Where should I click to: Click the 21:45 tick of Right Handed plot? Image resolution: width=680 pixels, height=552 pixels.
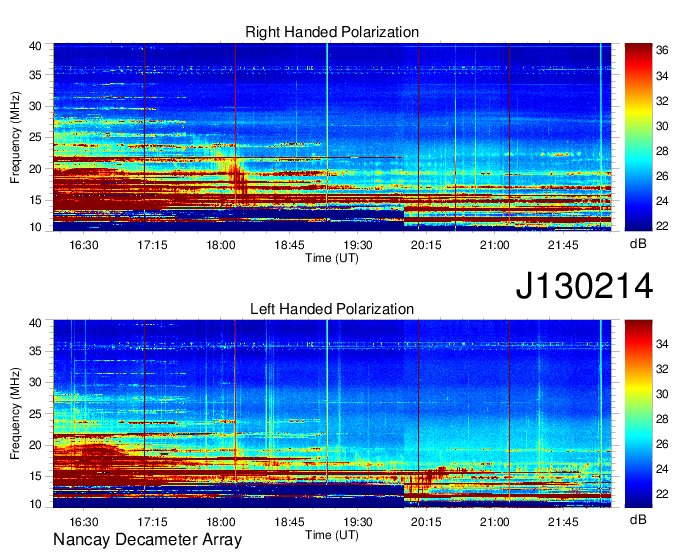pyautogui.click(x=563, y=245)
